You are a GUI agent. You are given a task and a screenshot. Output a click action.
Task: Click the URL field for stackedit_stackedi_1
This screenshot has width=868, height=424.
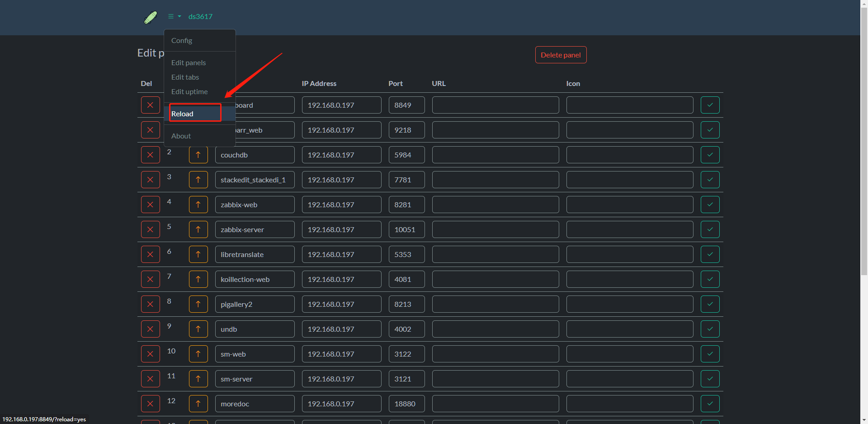pyautogui.click(x=495, y=180)
